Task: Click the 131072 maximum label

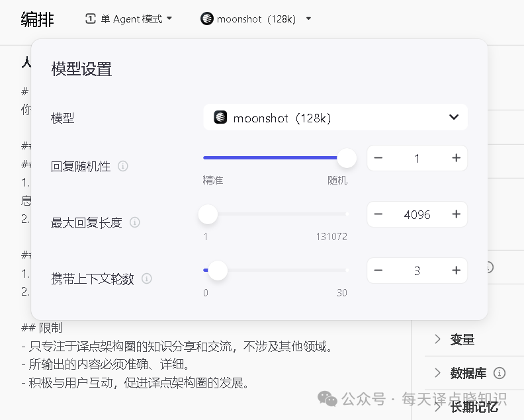Action: pos(331,237)
